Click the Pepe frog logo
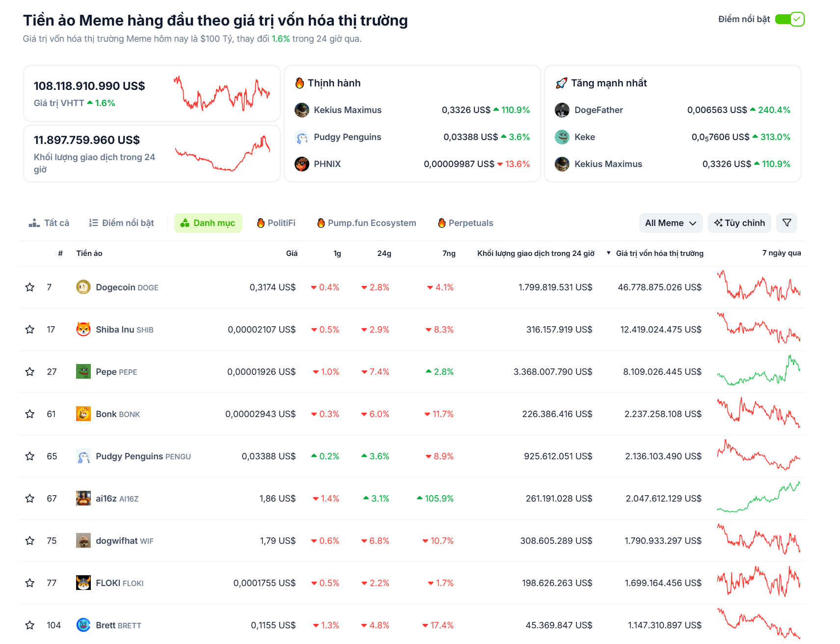The width and height of the screenshot is (840, 644). 83,371
